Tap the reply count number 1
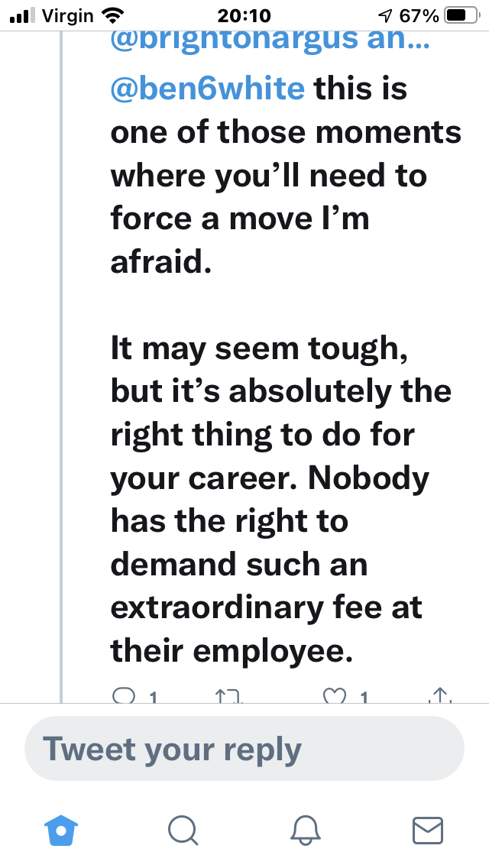 [x=153, y=698]
